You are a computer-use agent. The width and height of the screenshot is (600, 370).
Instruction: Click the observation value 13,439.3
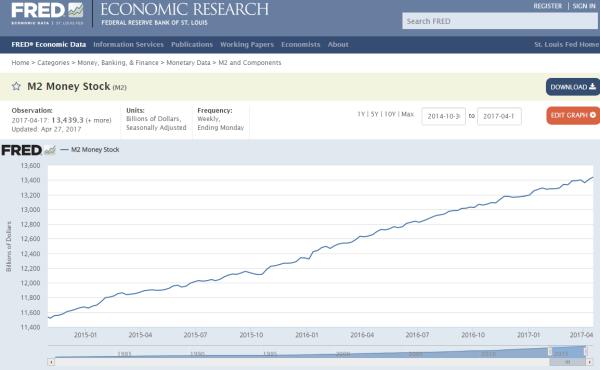(67, 120)
